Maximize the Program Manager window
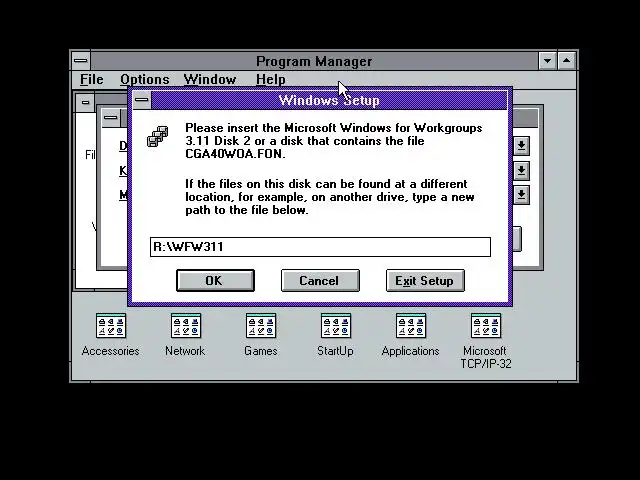 567,61
